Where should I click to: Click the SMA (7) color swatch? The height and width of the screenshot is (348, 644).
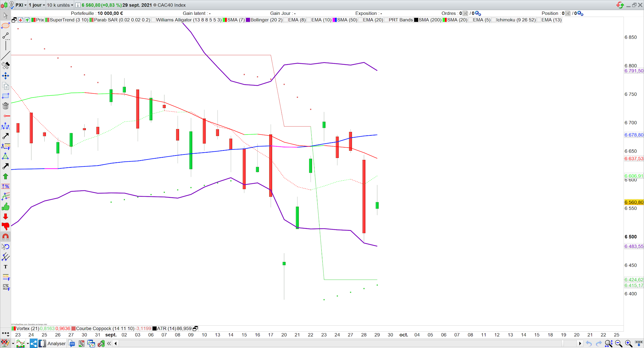coord(225,20)
